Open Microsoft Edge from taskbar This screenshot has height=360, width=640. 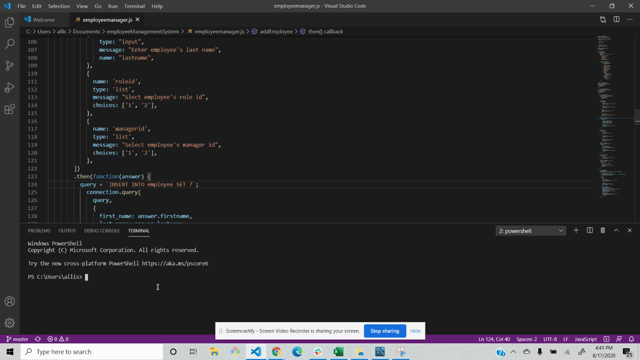click(297, 351)
